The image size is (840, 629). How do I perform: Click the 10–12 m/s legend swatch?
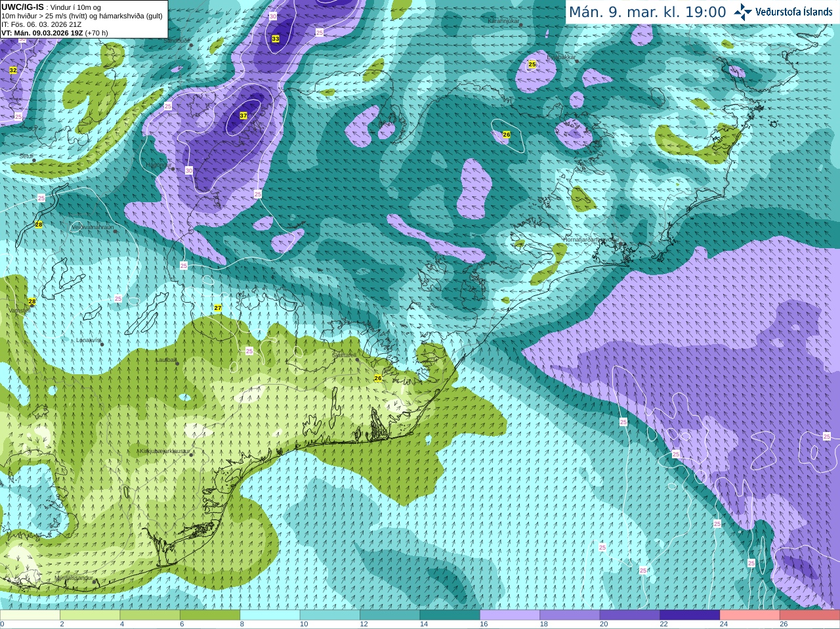[x=330, y=615]
